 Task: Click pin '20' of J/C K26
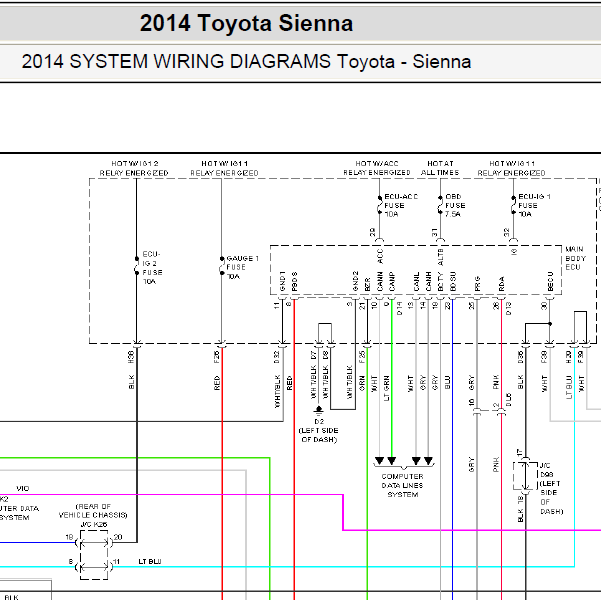pos(118,537)
